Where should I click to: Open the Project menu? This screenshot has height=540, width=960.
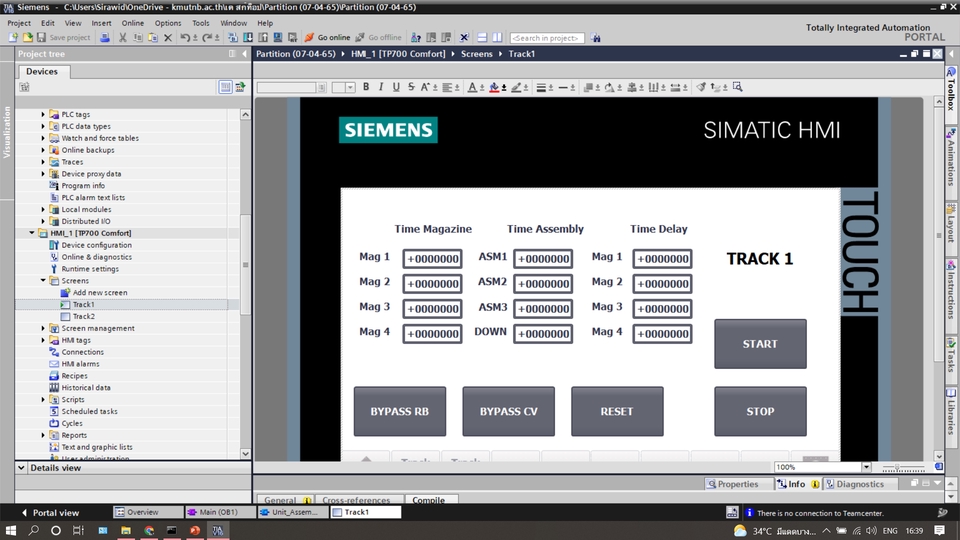(19, 23)
